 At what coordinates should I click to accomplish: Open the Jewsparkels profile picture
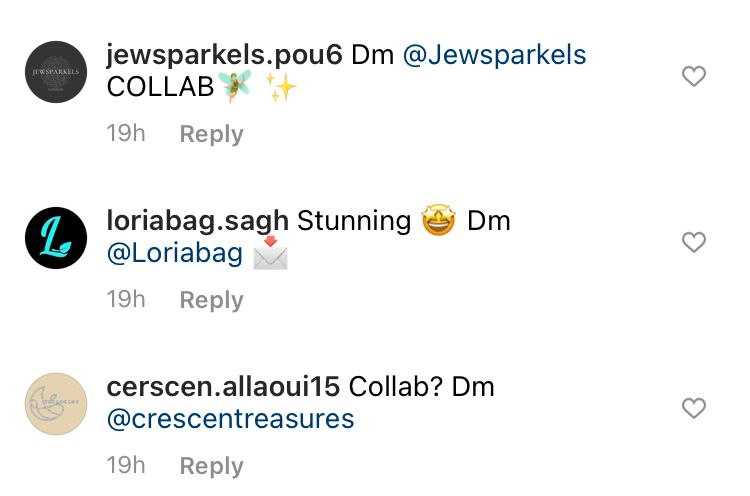(55, 72)
